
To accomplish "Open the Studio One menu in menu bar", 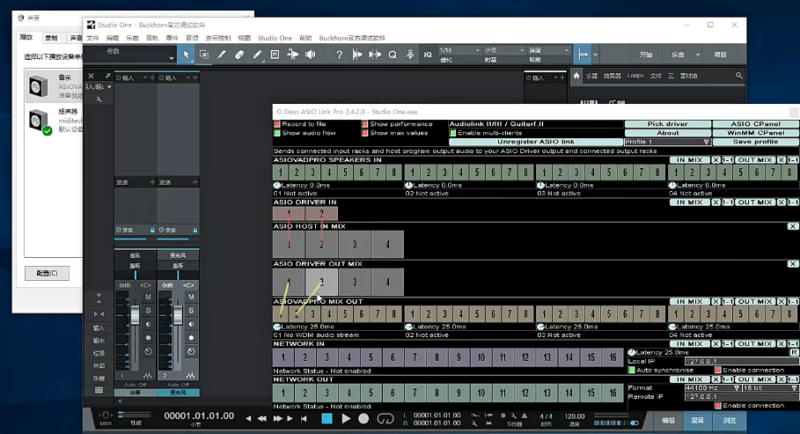I will point(273,37).
